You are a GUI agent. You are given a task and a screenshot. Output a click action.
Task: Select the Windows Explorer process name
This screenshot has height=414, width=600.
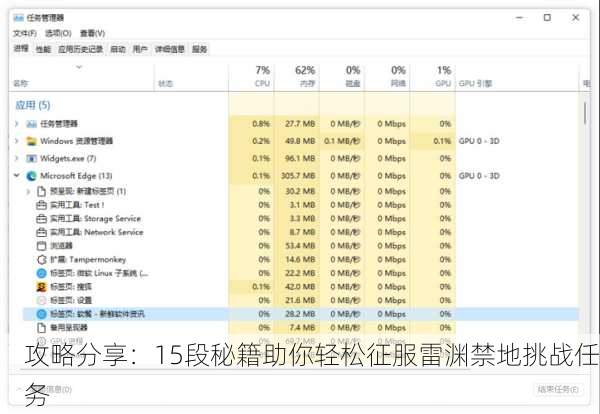76,141
